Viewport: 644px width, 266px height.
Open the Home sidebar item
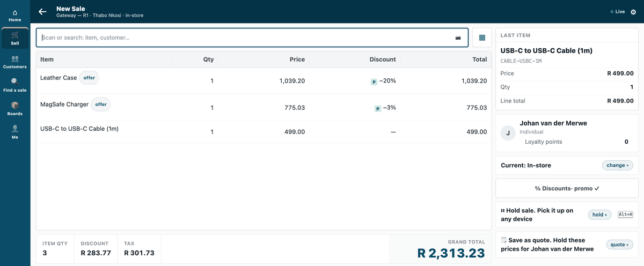click(15, 15)
